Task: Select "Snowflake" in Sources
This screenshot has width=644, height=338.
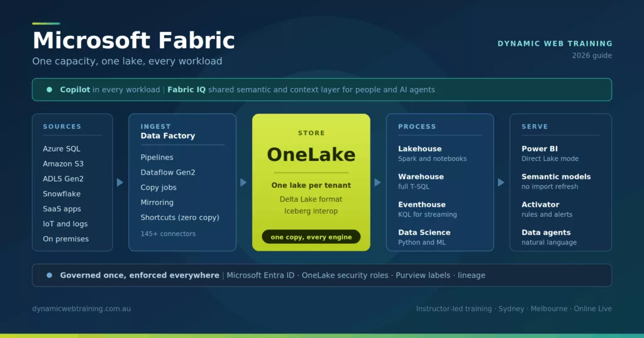Action: click(x=62, y=194)
